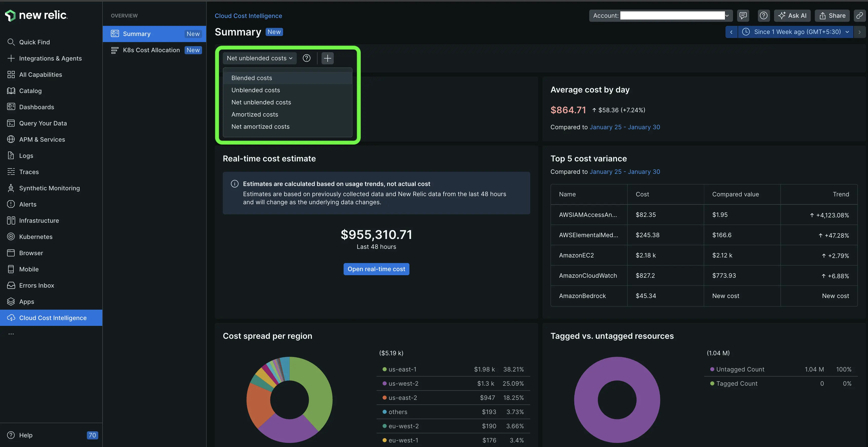Screen dimensions: 868x447
Task: Select Amortized costs from the menu
Action: tap(254, 114)
